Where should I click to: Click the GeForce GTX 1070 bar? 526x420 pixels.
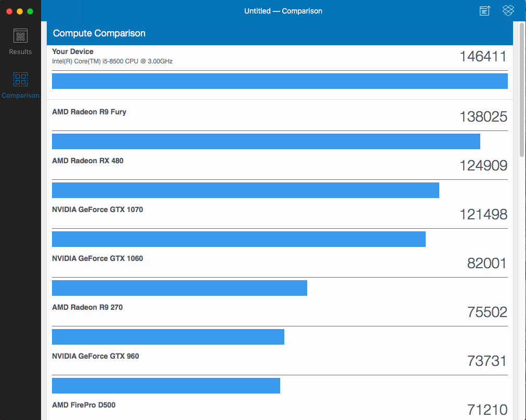click(x=239, y=239)
